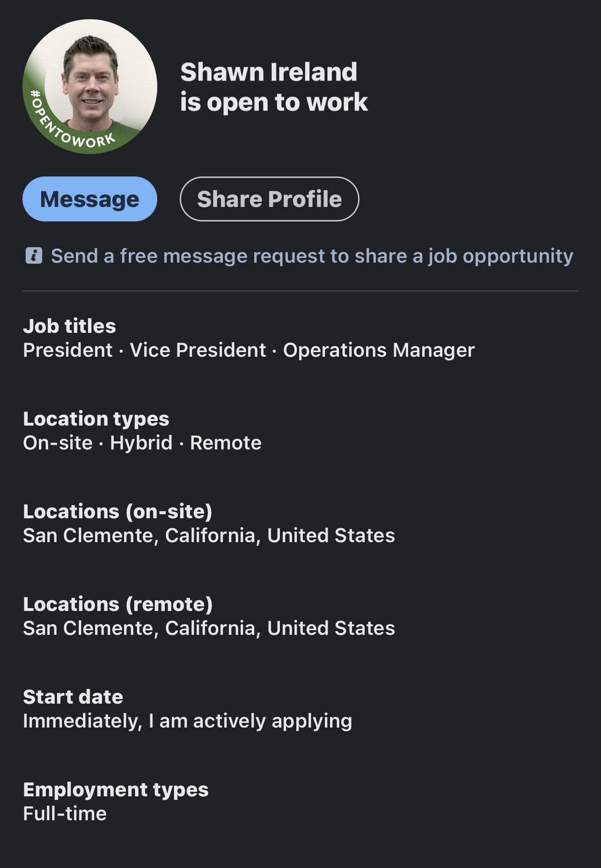Click San Clemente under Locations (on-site)

(209, 536)
